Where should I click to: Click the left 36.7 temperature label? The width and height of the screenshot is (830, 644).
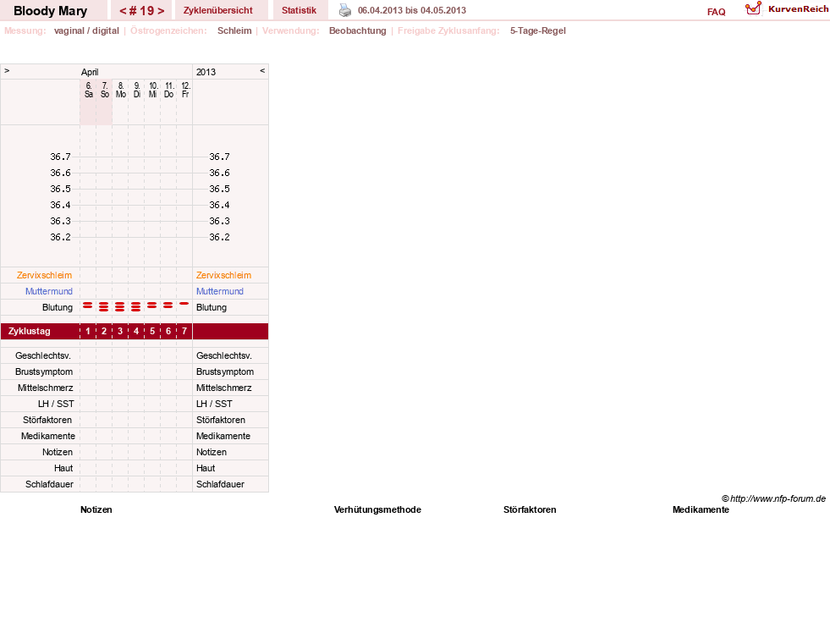60,157
